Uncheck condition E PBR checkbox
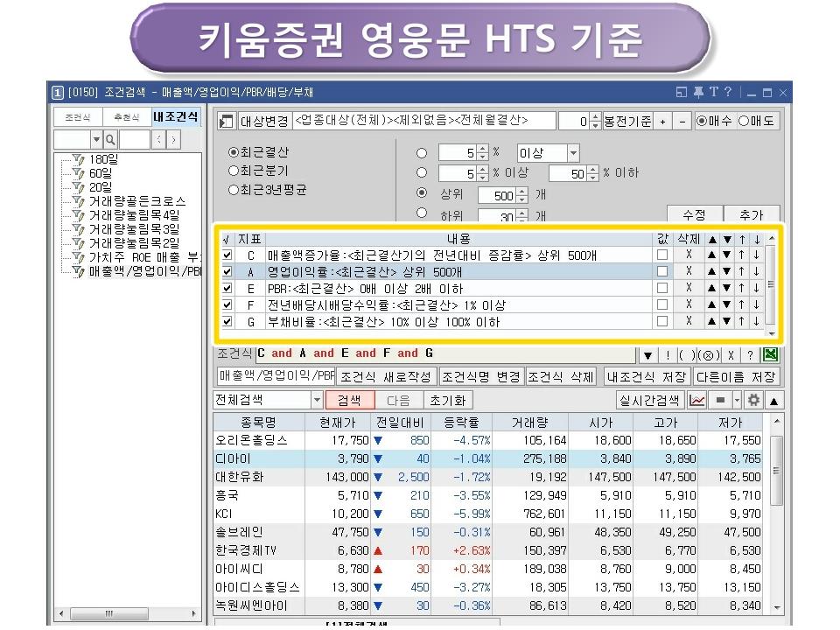The image size is (840, 630). (x=227, y=288)
